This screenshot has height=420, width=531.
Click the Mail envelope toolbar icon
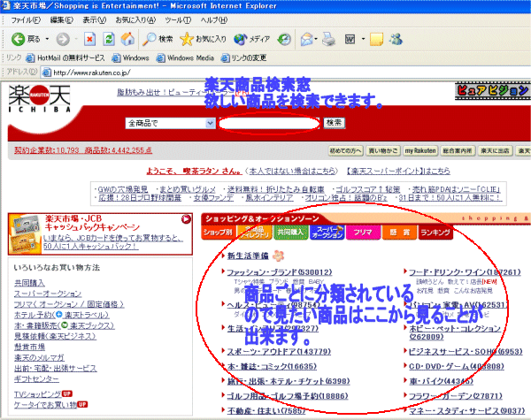(306, 39)
